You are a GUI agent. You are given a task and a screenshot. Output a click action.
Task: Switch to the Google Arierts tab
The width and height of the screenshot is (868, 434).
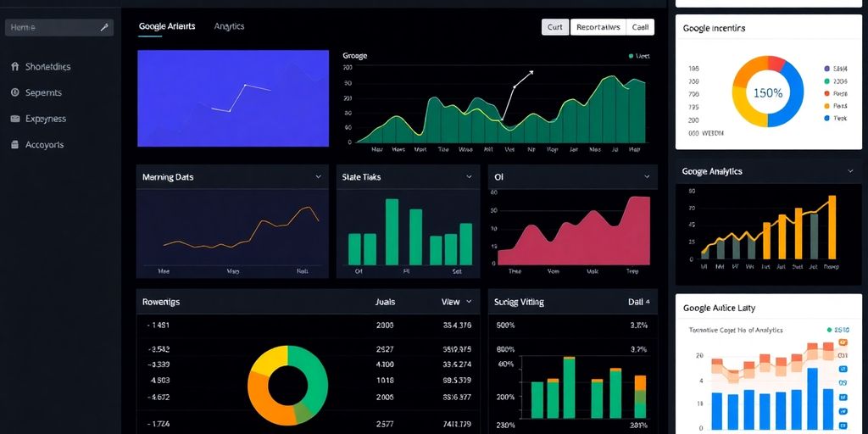pyautogui.click(x=167, y=26)
